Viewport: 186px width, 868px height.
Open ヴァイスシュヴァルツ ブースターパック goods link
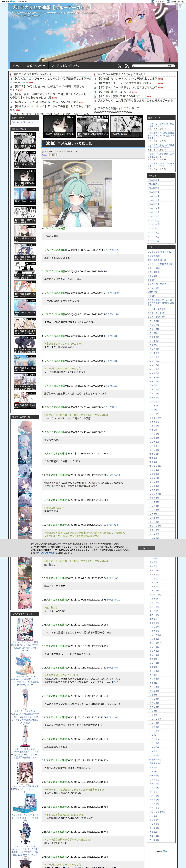pyautogui.click(x=25, y=818)
